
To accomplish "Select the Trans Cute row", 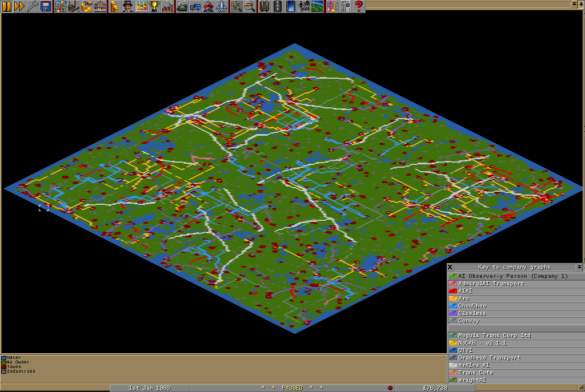I will point(516,373).
